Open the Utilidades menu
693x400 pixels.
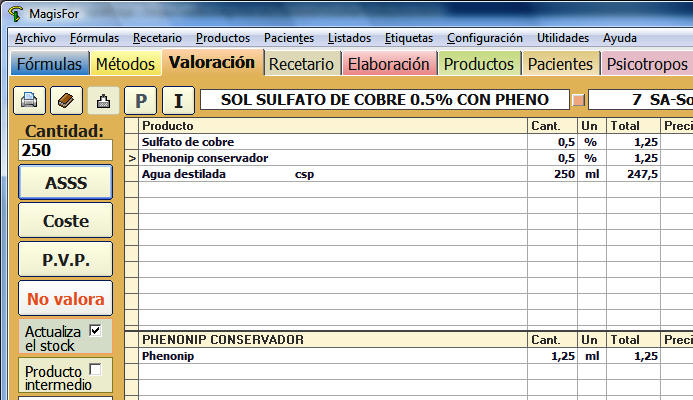(562, 38)
